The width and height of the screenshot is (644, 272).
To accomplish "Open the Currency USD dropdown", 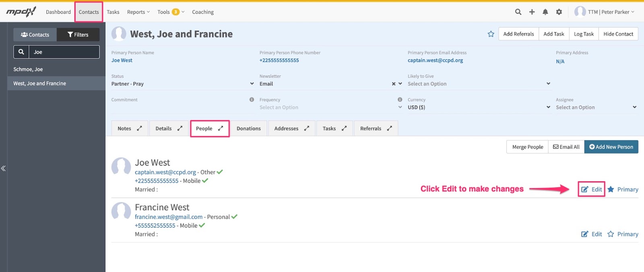I will 479,108.
